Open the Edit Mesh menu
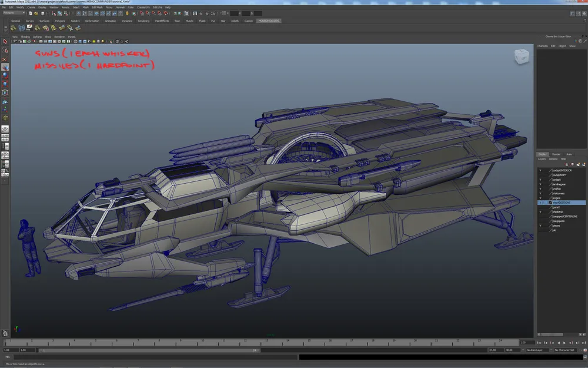The height and width of the screenshot is (368, 588). click(x=96, y=7)
